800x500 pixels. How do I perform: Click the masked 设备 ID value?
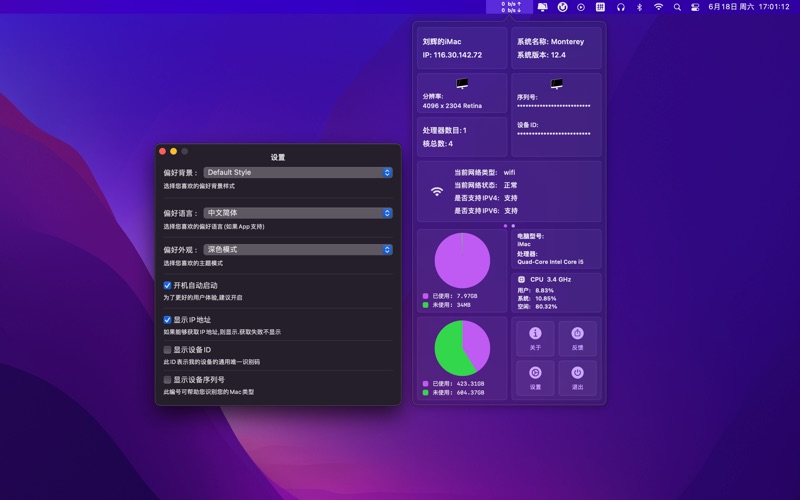554,134
